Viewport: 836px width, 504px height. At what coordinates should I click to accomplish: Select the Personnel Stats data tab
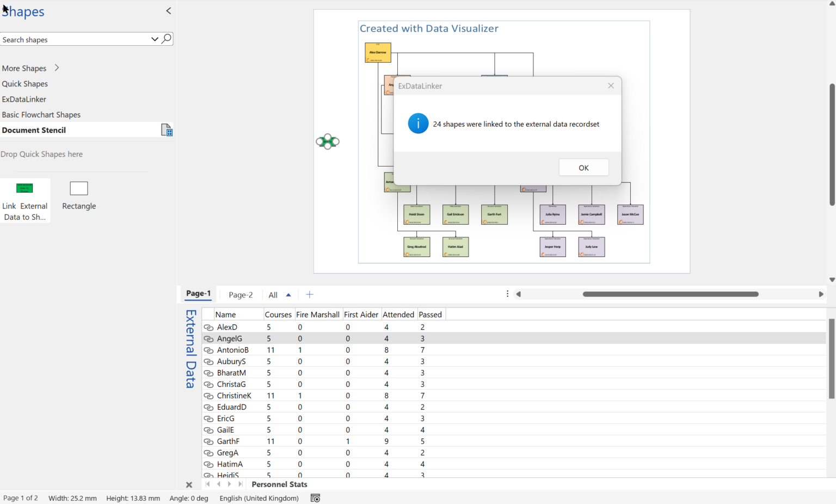click(279, 484)
